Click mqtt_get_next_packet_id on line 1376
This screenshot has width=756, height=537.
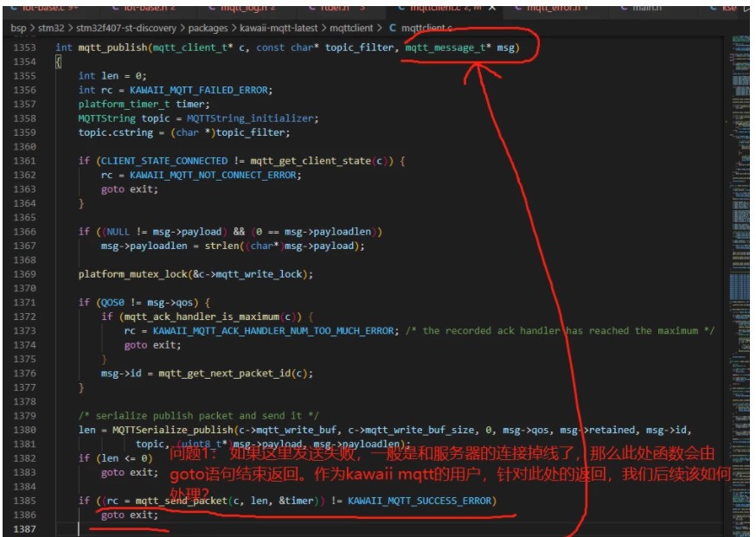[x=224, y=373]
